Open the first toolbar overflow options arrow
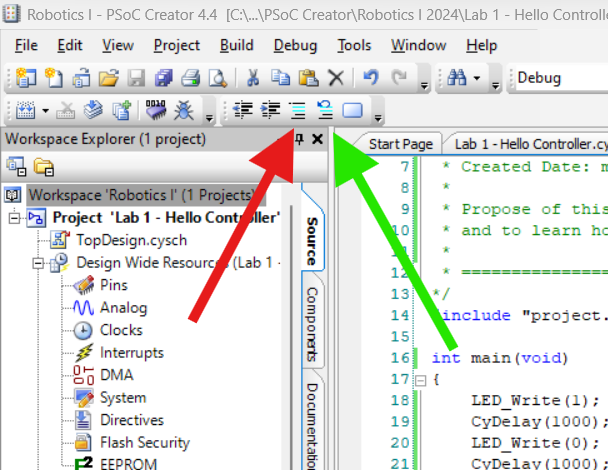This screenshot has height=470, width=608. [x=425, y=85]
